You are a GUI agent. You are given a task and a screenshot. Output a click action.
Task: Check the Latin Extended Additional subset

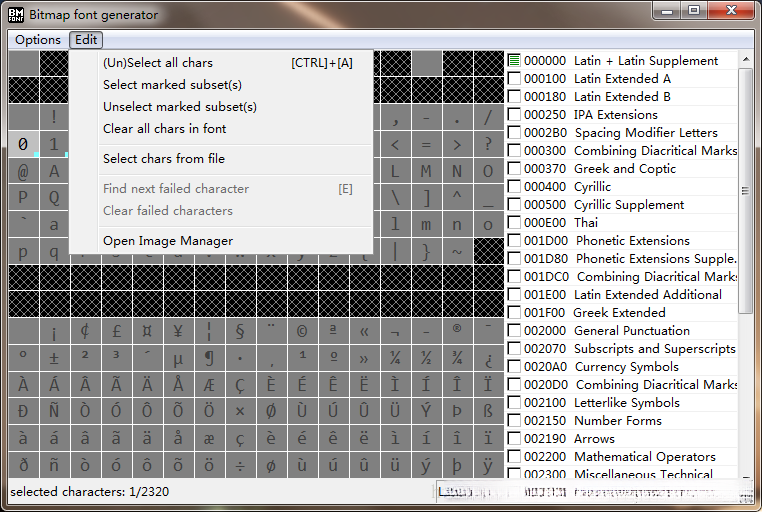[514, 294]
